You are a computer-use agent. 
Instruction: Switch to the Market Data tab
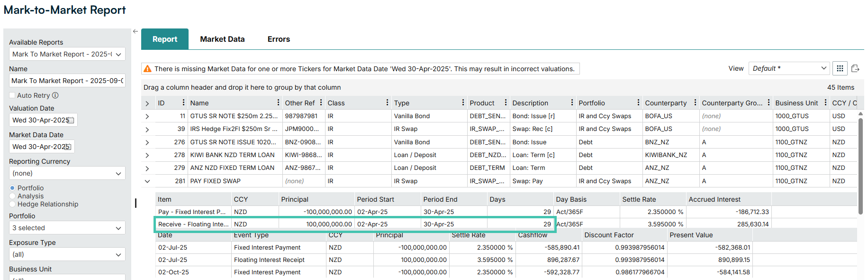coord(222,39)
